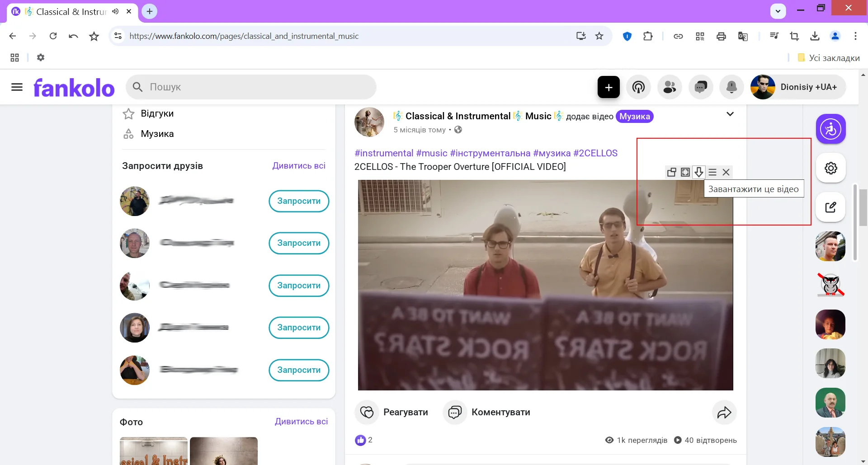Share the 2CELLOS video post

pos(724,412)
